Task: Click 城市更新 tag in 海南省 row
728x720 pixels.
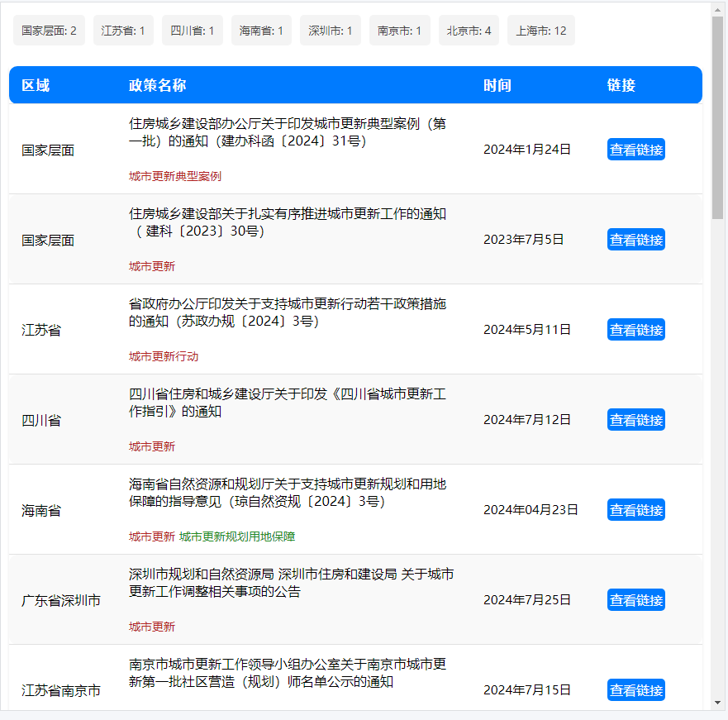Action: (x=152, y=537)
